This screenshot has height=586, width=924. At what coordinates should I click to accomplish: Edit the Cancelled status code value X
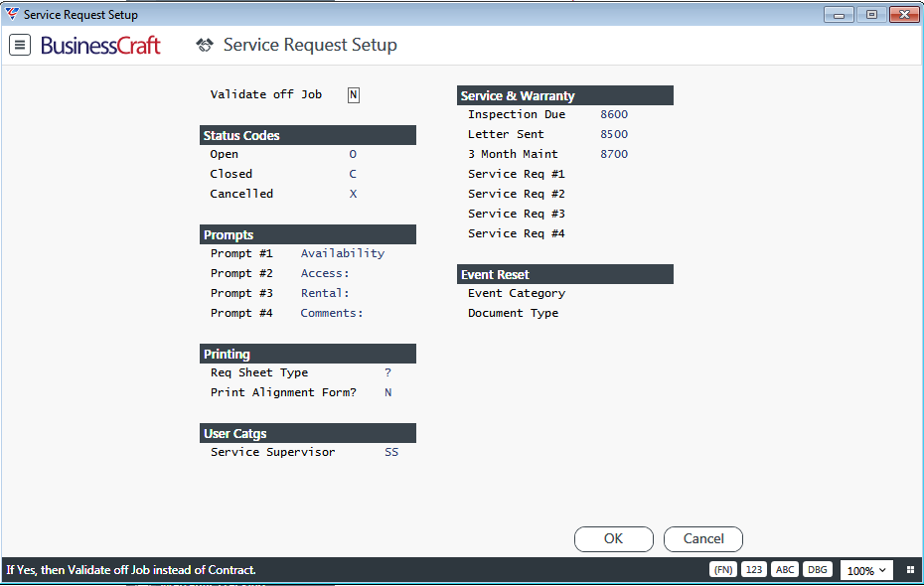coord(353,194)
